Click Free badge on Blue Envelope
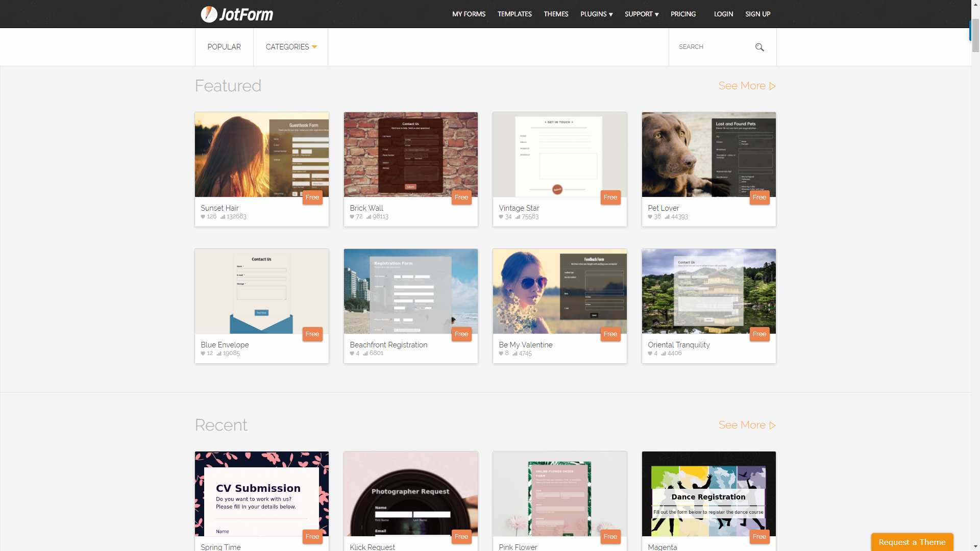The image size is (980, 551). pos(312,334)
